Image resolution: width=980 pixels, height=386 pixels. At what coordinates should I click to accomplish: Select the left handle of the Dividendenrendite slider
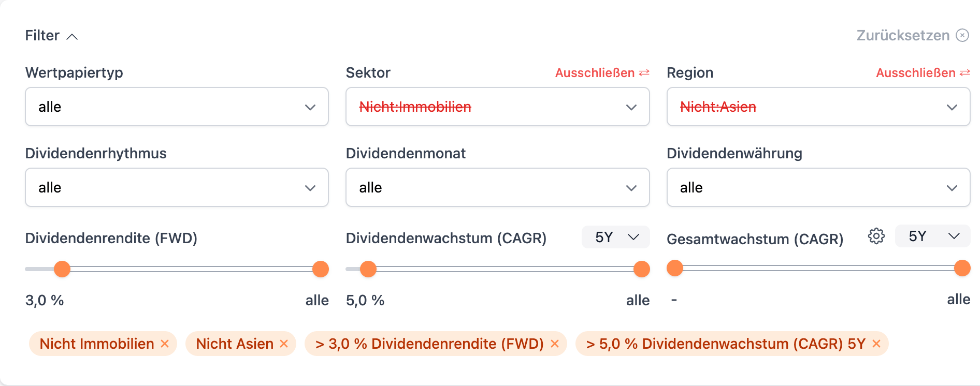(62, 269)
